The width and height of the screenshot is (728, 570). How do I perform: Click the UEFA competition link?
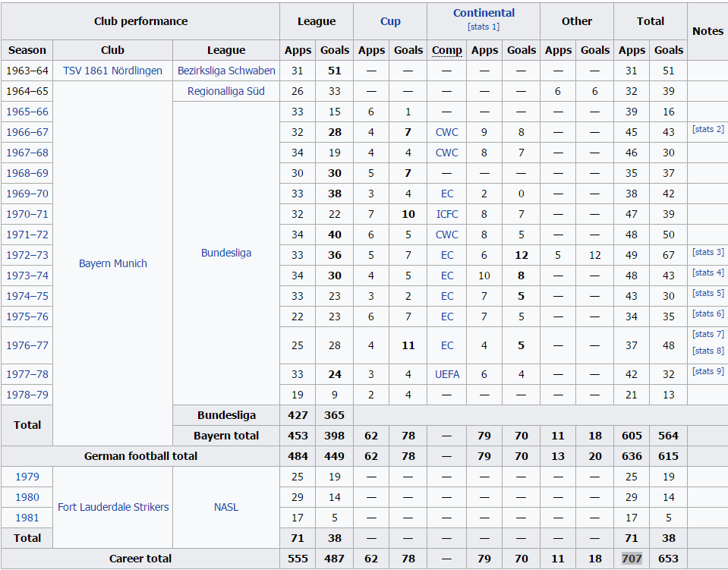click(x=446, y=374)
